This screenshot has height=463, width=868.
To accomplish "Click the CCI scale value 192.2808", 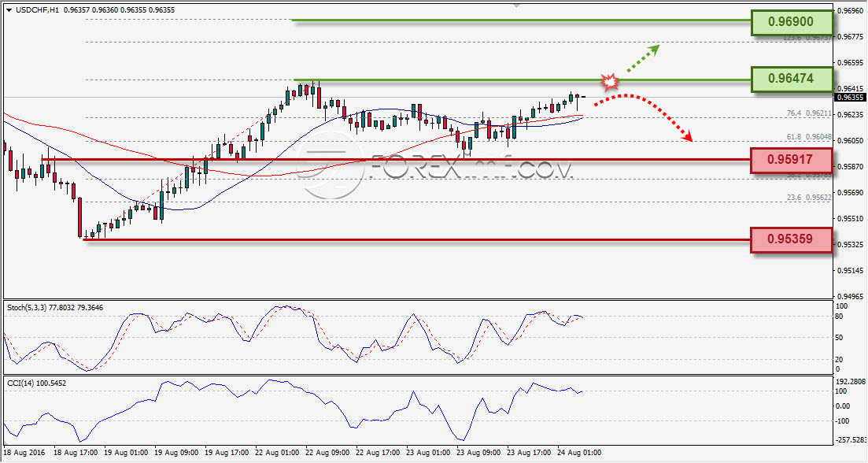I will tap(850, 382).
